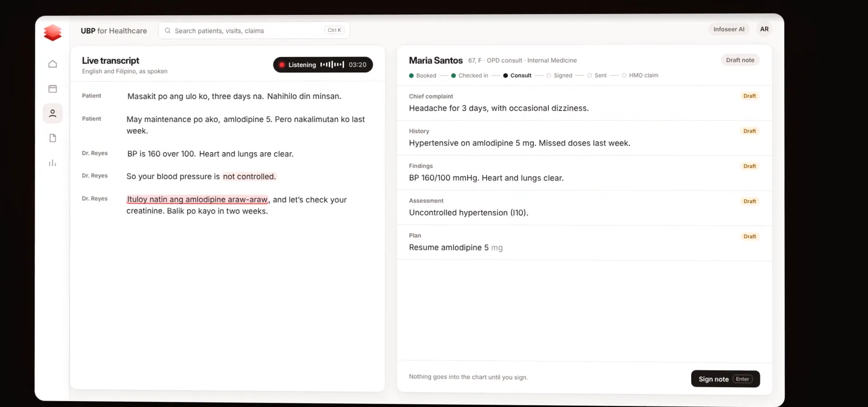Select the HMO claim status step
The image size is (868, 407).
tap(640, 75)
